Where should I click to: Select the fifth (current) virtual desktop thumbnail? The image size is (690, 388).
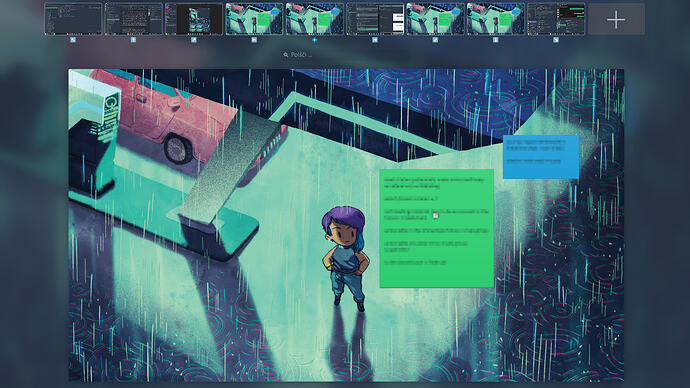click(314, 19)
